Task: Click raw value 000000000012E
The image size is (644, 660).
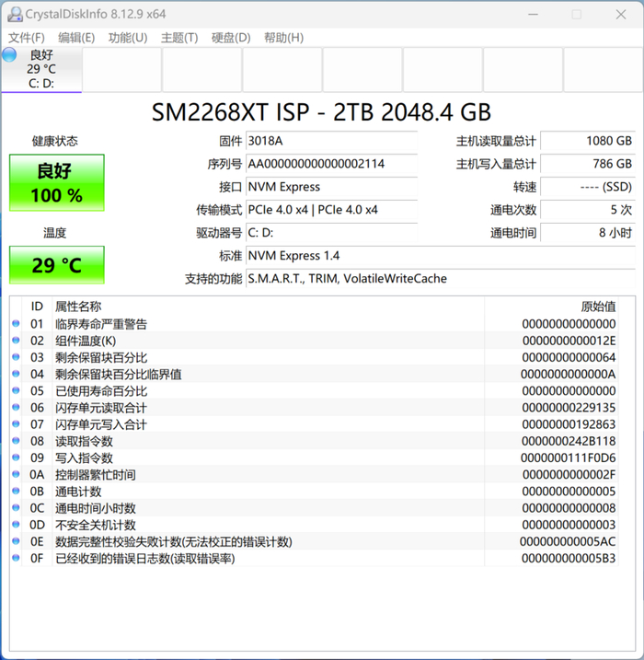Action: click(569, 341)
